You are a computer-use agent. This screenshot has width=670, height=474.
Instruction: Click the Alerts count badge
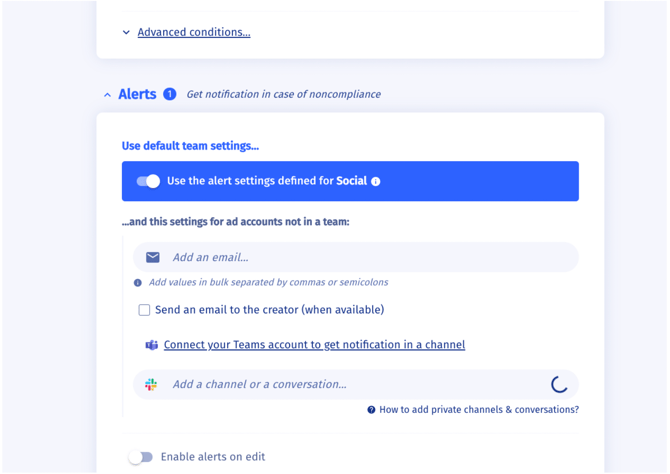pyautogui.click(x=170, y=94)
